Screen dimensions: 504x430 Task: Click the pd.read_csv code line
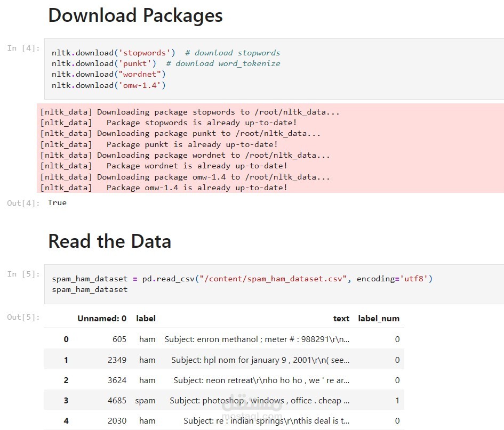click(x=242, y=279)
